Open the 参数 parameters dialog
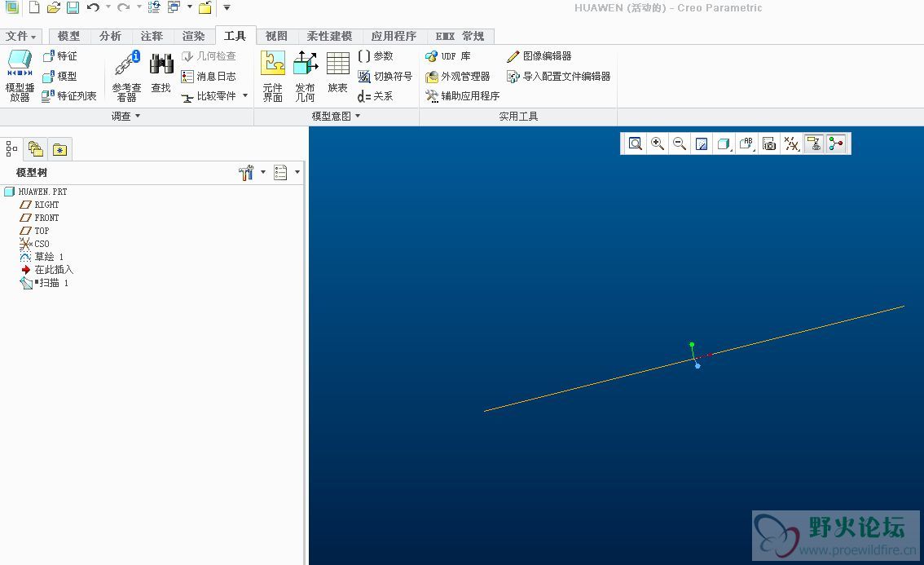Viewport: 924px width, 565px height. [x=376, y=56]
